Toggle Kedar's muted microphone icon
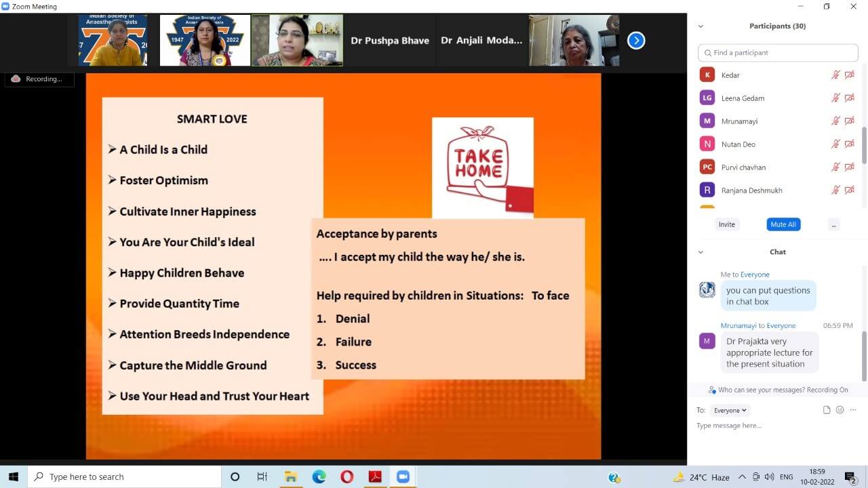The width and height of the screenshot is (868, 488). tap(835, 75)
